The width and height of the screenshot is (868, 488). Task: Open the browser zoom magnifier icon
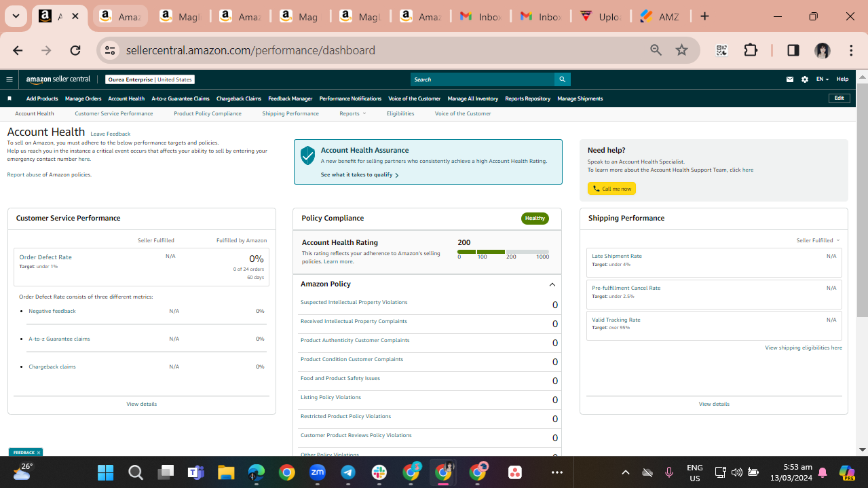point(656,50)
